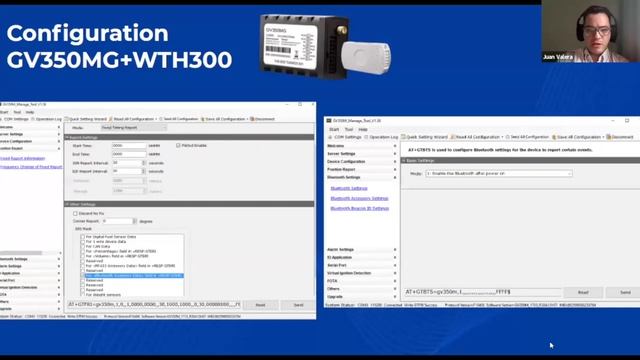
Task: Click Send All Configuration in right window
Action: (527, 137)
